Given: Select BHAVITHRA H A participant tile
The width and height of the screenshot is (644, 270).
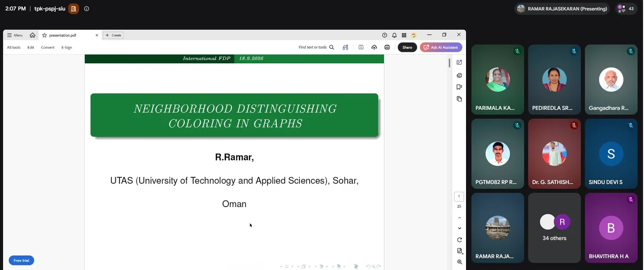Looking at the screenshot, I should click(x=611, y=228).
